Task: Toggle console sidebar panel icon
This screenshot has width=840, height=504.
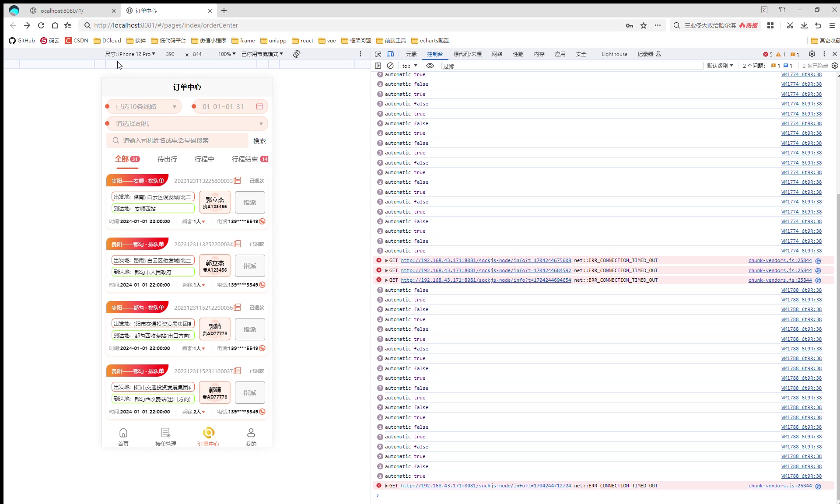Action: [378, 66]
